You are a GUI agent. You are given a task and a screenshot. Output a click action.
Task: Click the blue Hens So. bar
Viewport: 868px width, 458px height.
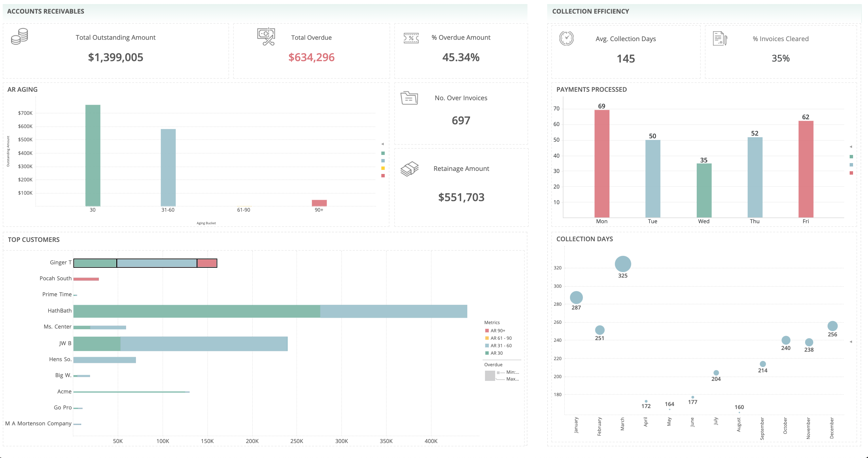pos(105,360)
